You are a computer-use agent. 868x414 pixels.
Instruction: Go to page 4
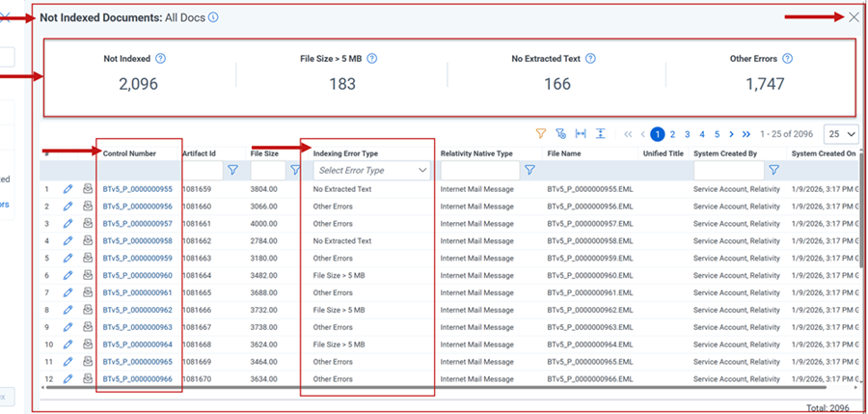702,134
